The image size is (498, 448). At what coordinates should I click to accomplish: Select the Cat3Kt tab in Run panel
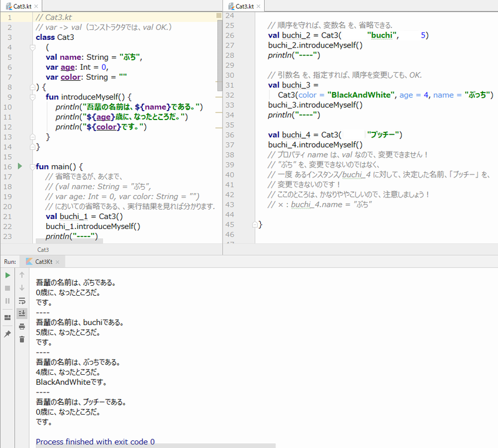[x=43, y=262]
